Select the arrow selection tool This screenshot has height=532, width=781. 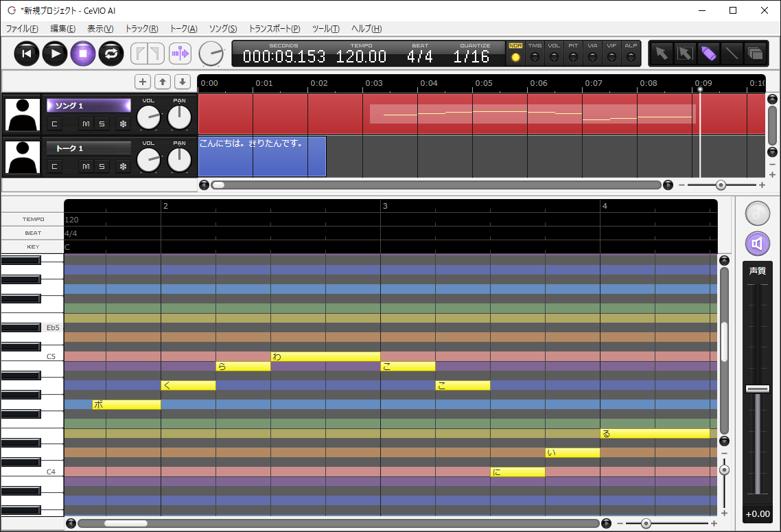(662, 54)
